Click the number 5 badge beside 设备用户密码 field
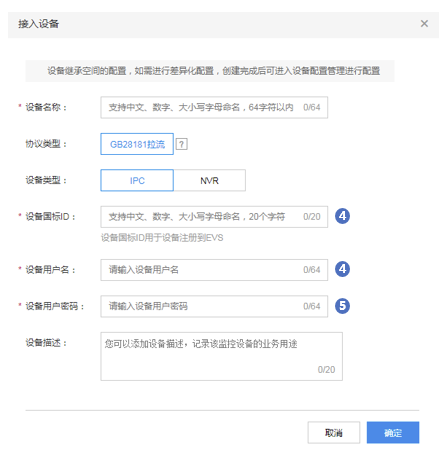Image resolution: width=447 pixels, height=451 pixels. pyautogui.click(x=342, y=306)
